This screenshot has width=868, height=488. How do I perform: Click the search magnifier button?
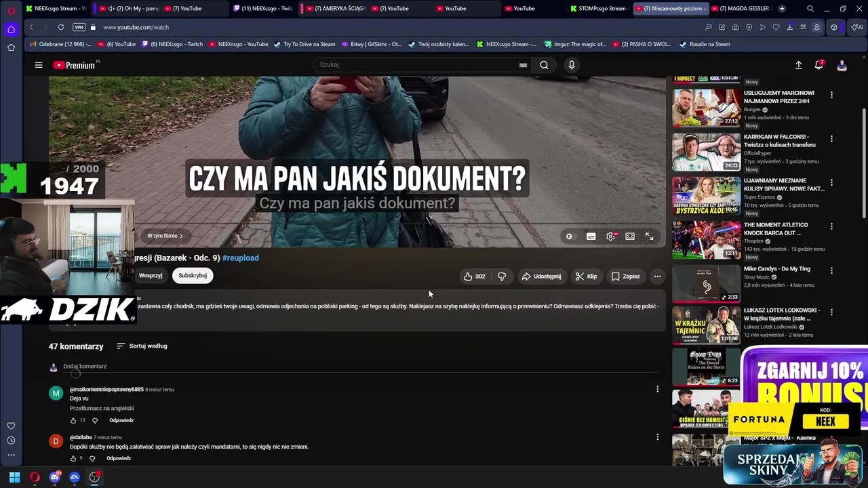(544, 65)
